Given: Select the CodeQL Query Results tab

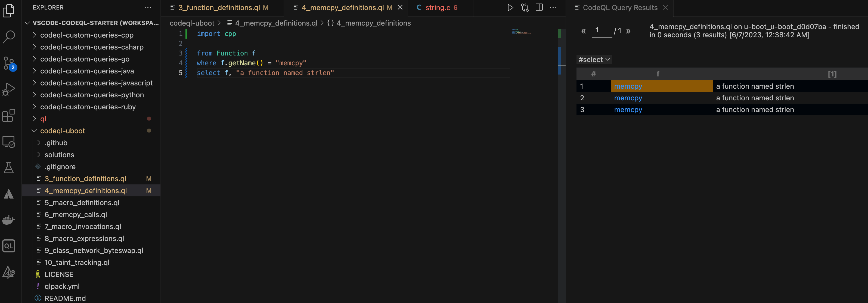Looking at the screenshot, I should (x=620, y=7).
